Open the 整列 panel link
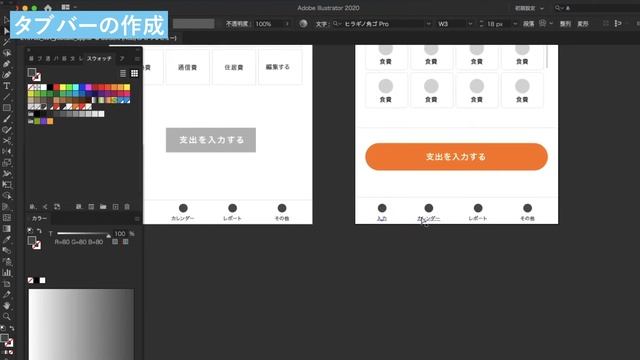Viewport: 640px width, 360px height. coord(565,24)
